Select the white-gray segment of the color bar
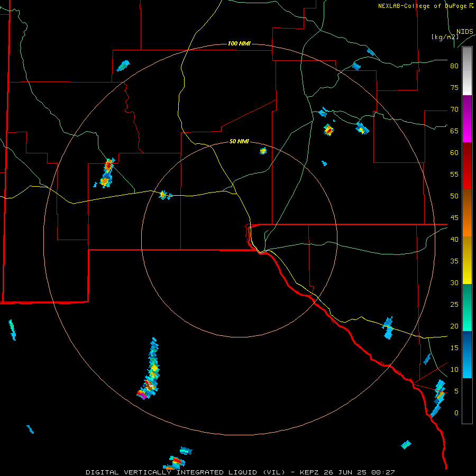Screen dimensions: 476x476 [x=467, y=71]
